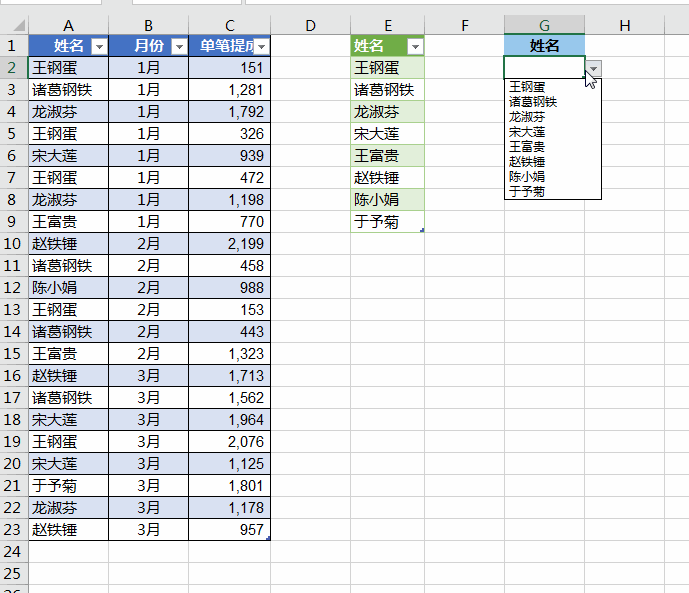Toggle the data validation dropdown arrow in cell G2

click(593, 69)
